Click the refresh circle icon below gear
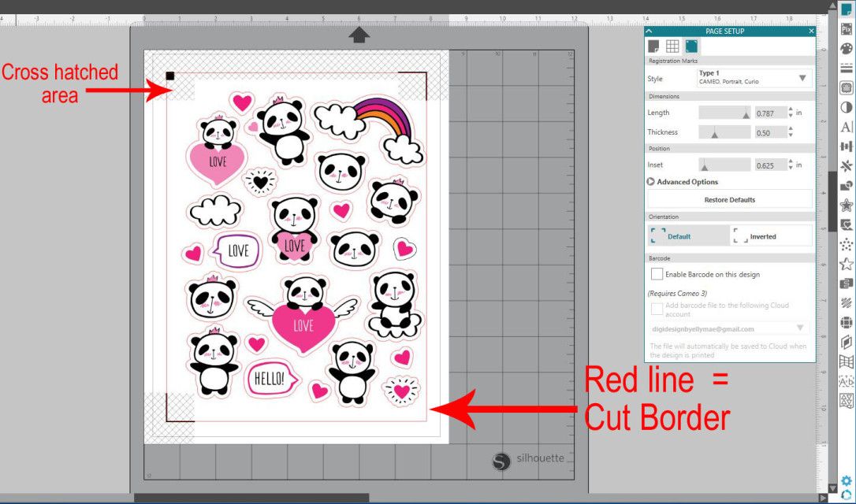Image resolution: width=856 pixels, height=504 pixels. (847, 495)
